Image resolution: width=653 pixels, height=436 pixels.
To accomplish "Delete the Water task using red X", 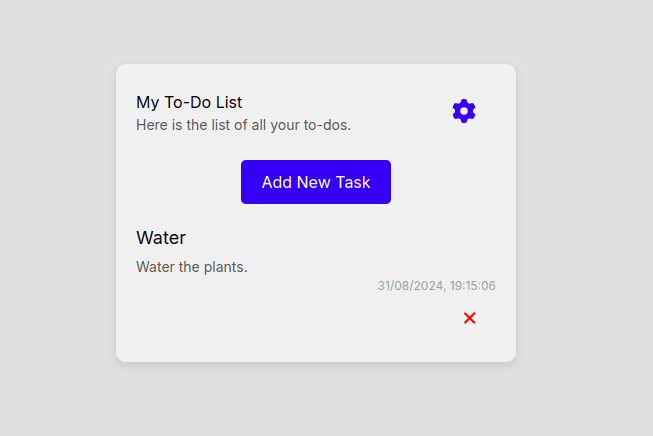I will 470,318.
